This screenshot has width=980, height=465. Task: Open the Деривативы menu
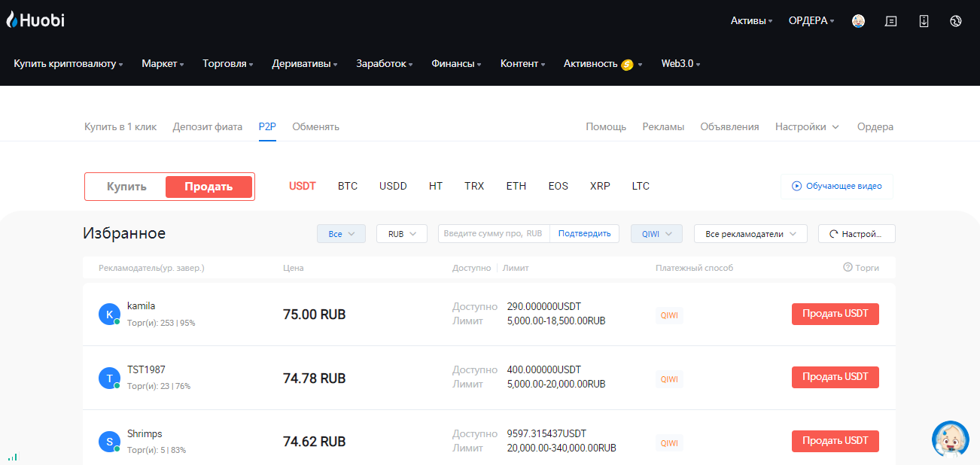[x=305, y=64]
